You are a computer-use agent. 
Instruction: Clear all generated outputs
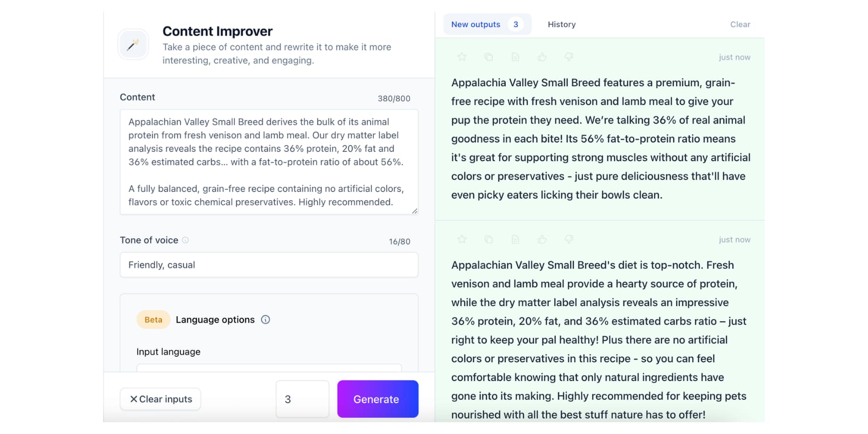[x=740, y=24]
